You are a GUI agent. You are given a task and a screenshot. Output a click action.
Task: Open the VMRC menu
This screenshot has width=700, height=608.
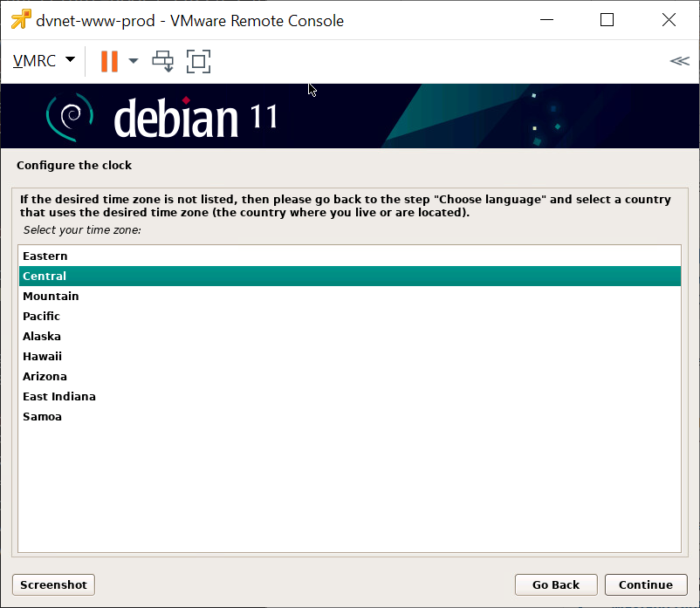pyautogui.click(x=44, y=61)
